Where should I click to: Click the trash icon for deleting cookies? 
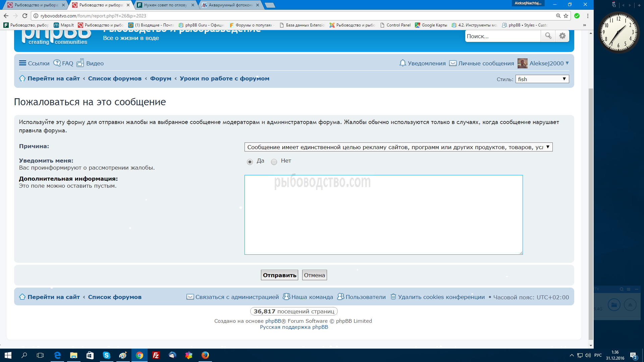393,297
